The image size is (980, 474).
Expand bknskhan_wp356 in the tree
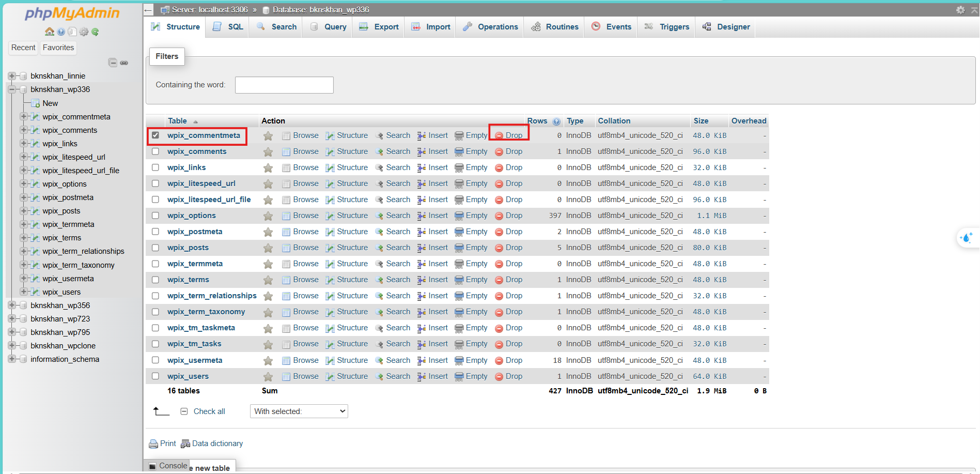point(11,305)
